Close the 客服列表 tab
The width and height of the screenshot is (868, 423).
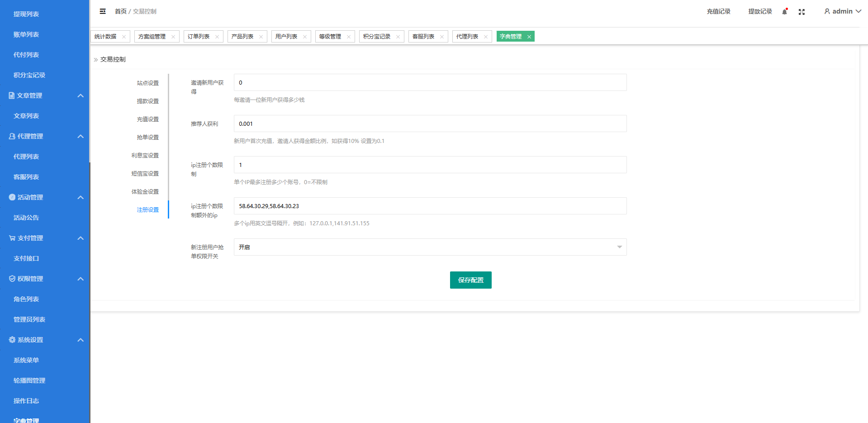click(442, 37)
